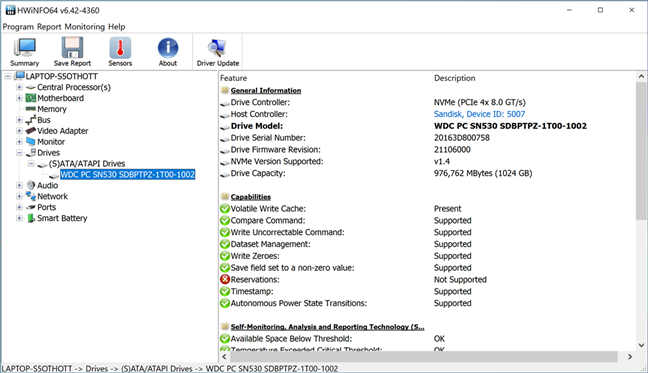Expand the Monitor tree node
Screen dimensions: 648x373
[19, 141]
